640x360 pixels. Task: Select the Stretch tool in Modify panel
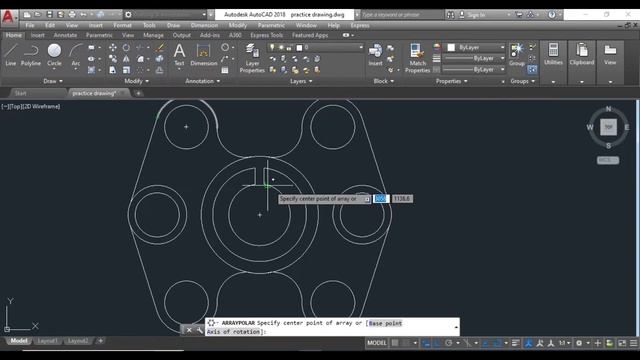[113, 70]
